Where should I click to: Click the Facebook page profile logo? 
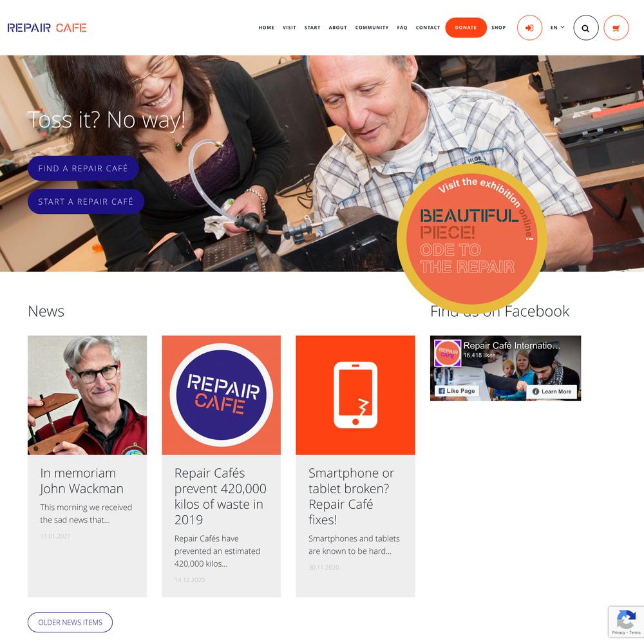448,353
